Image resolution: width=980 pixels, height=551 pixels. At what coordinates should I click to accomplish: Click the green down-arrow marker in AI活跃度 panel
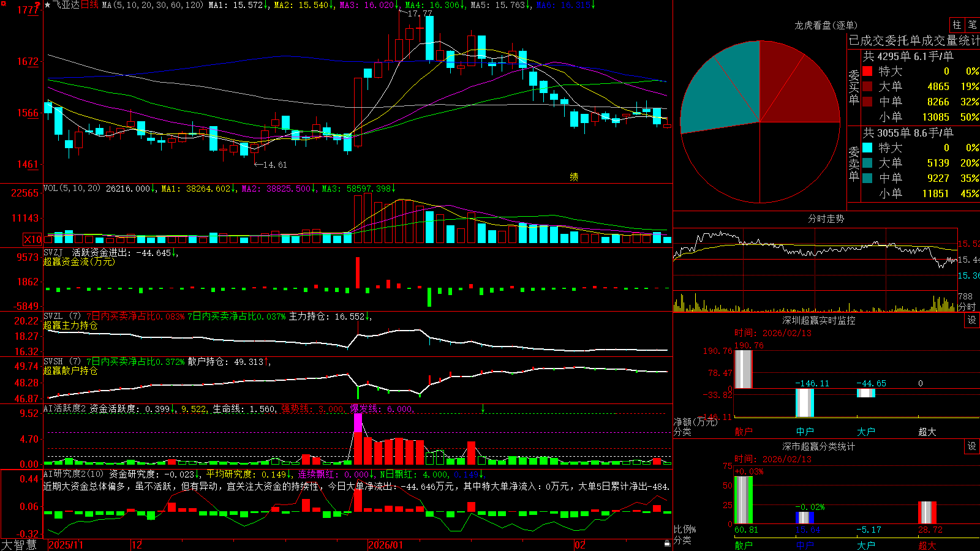(483, 408)
